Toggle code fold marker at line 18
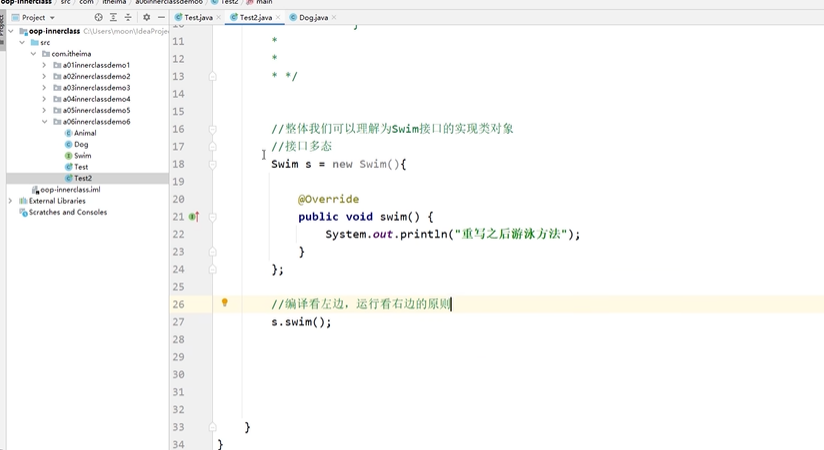Screen dimensions: 824x450 tap(212, 165)
